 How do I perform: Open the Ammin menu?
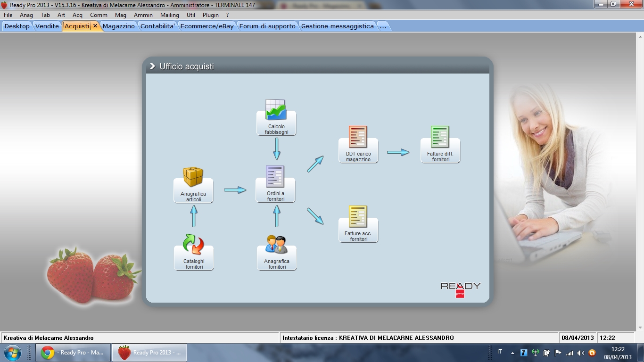[143, 15]
